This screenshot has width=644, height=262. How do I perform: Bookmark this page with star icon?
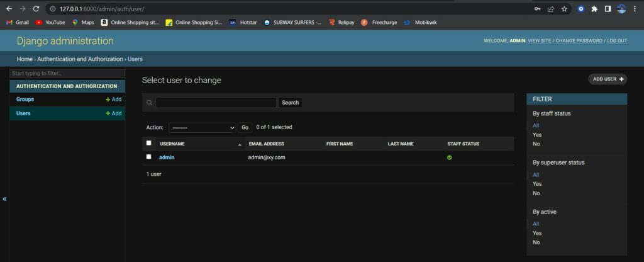[x=564, y=9]
